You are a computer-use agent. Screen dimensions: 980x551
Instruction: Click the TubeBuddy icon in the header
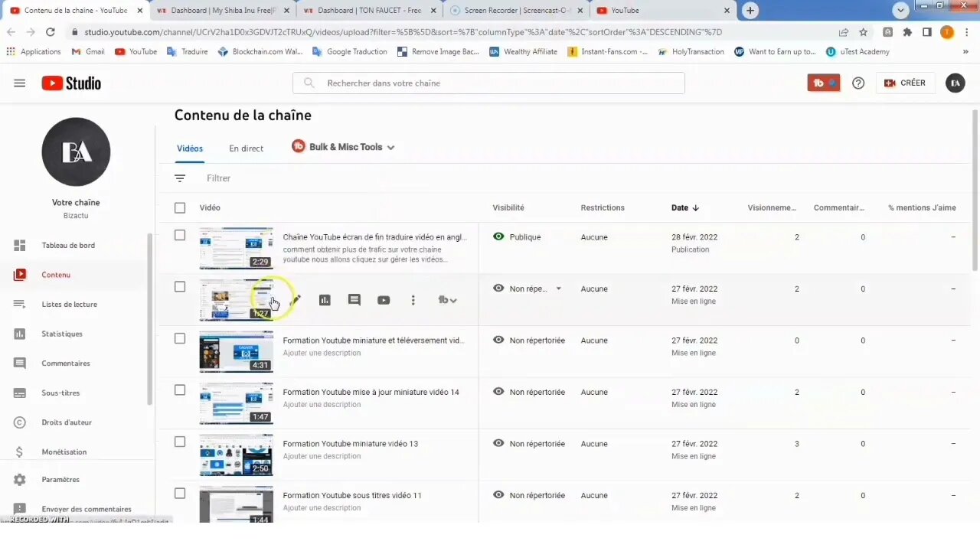pyautogui.click(x=824, y=83)
